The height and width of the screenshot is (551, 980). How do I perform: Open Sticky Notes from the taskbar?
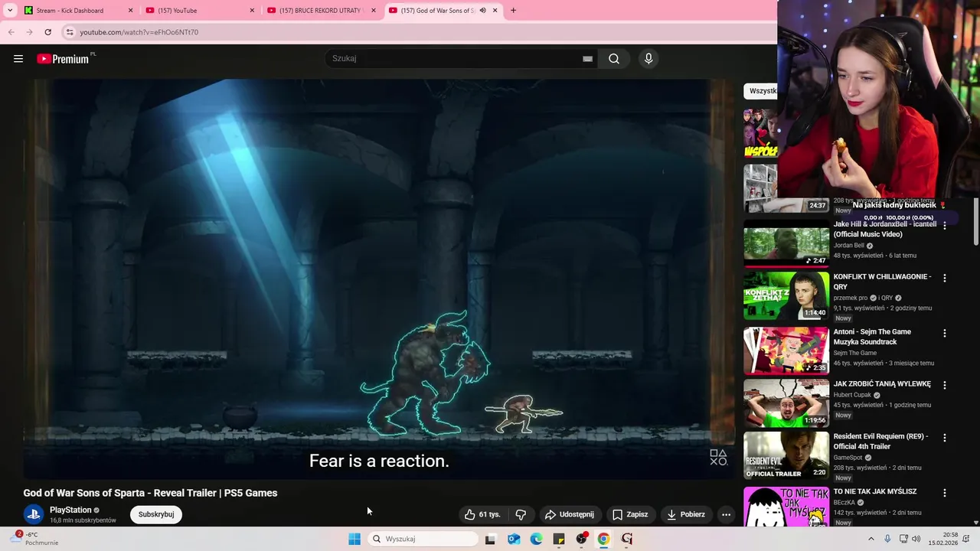pos(559,539)
